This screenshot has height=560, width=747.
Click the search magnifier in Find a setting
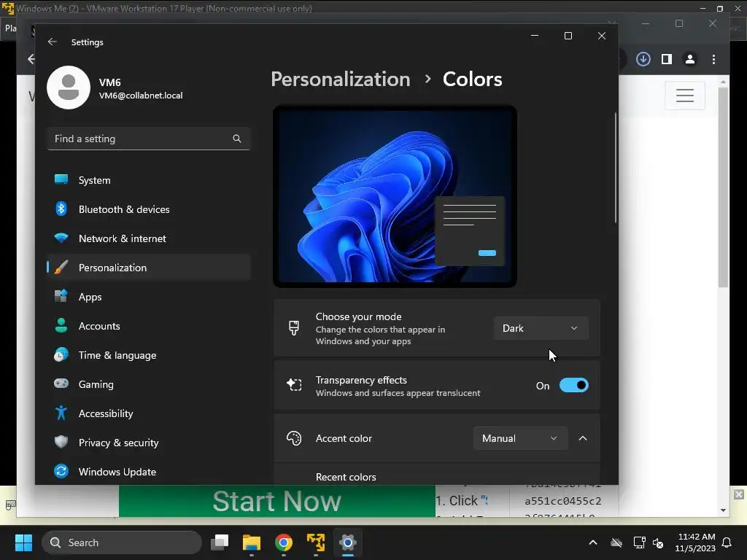point(237,139)
